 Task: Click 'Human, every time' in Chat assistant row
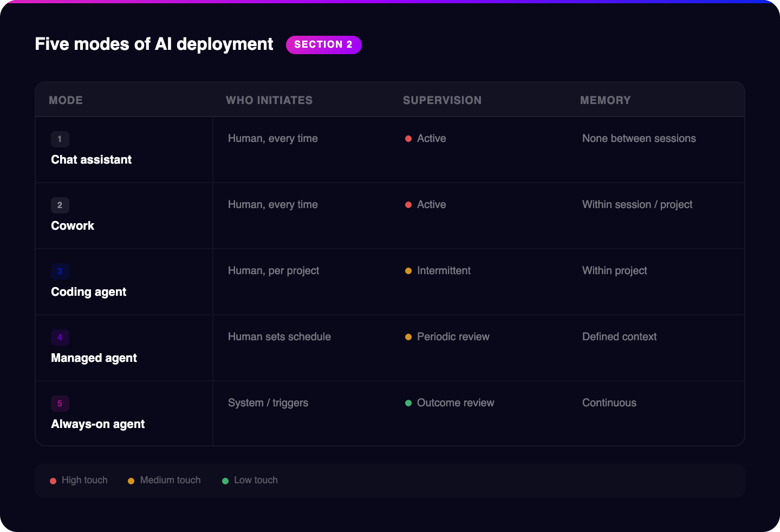pos(273,139)
